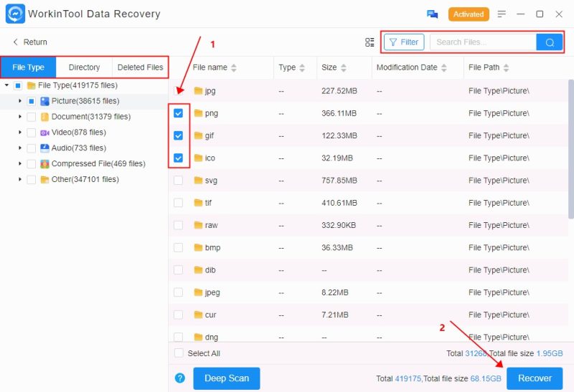Viewport: 574px width, 392px height.
Task: Uncheck the png folder checkbox
Action: 178,113
